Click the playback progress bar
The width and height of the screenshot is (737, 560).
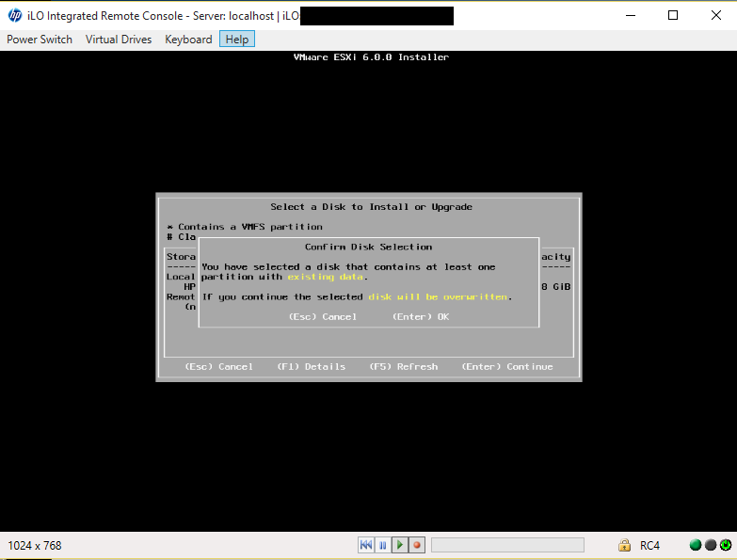[x=507, y=545]
